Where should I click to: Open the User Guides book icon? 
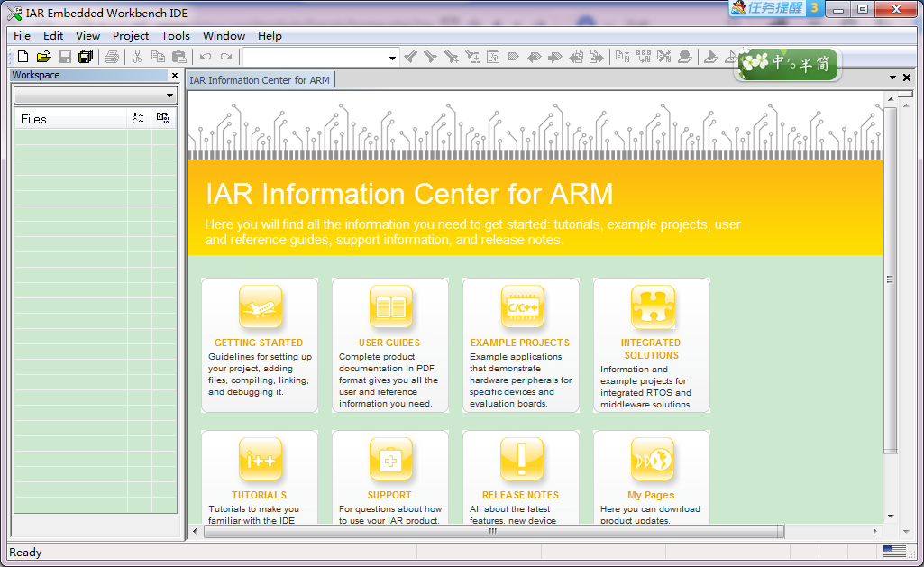tap(391, 307)
